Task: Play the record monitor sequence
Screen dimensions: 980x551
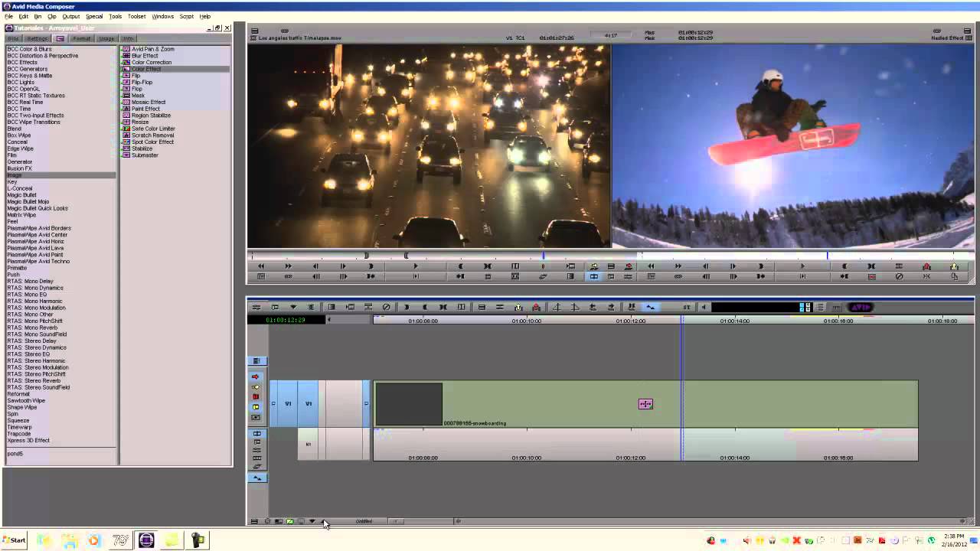Action: [x=802, y=266]
